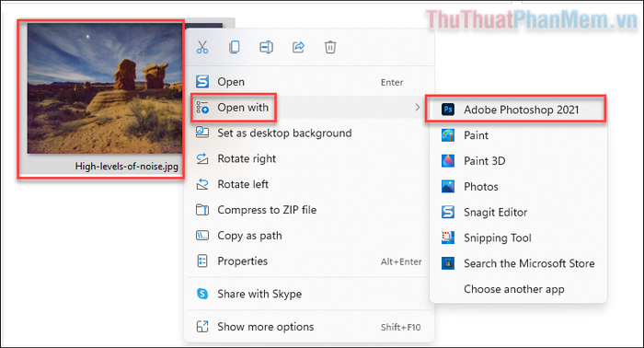The height and width of the screenshot is (348, 644).
Task: Click the Snipping Tool icon
Action: (x=448, y=238)
